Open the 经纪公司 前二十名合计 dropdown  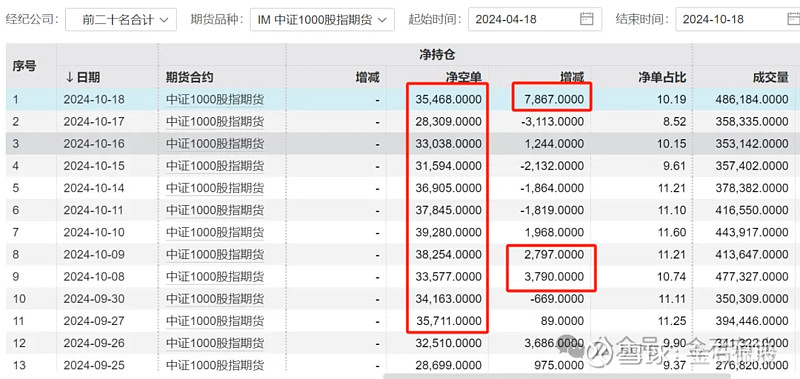[x=121, y=20]
